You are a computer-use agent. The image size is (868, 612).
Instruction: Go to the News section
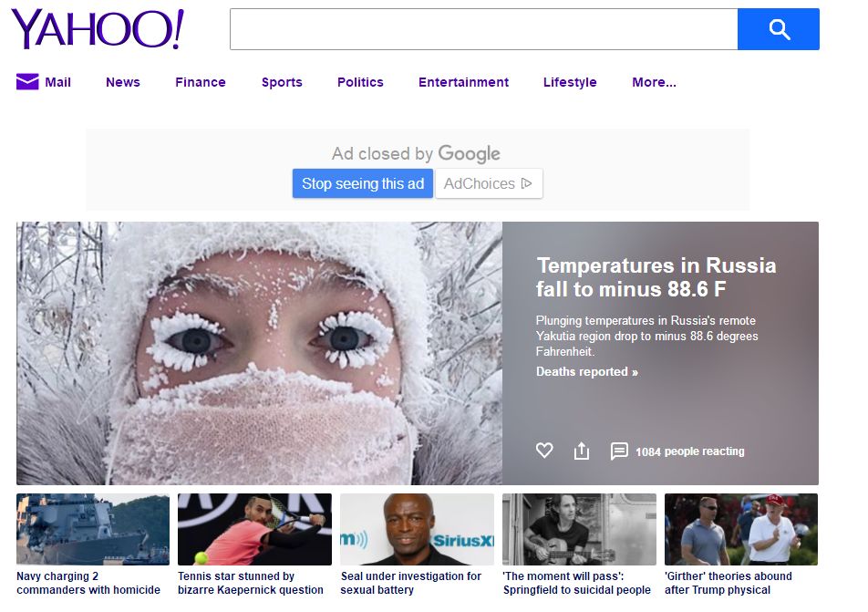pyautogui.click(x=123, y=82)
